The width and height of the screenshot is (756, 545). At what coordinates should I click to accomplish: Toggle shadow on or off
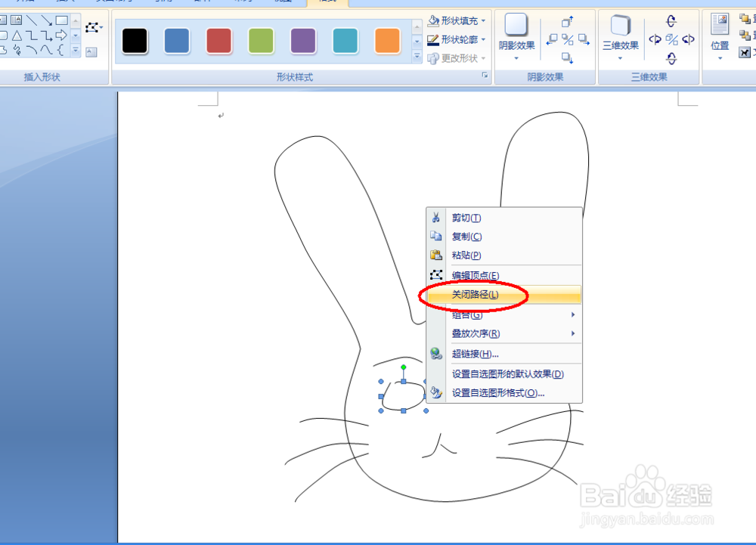point(568,39)
